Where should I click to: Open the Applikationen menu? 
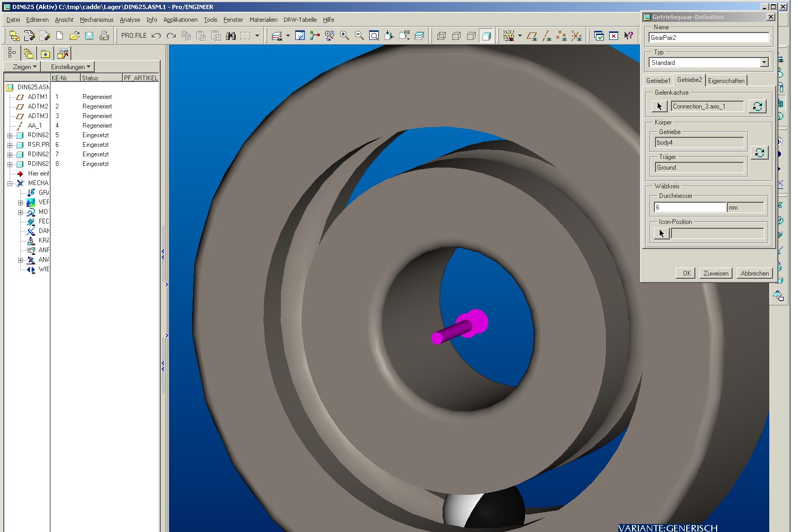click(x=180, y=20)
